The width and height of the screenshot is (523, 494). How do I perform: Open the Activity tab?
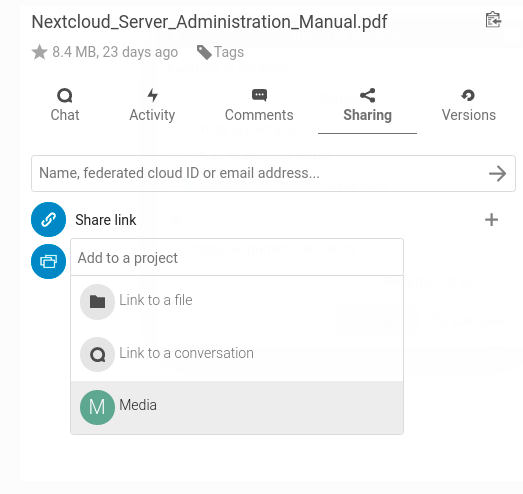[152, 105]
